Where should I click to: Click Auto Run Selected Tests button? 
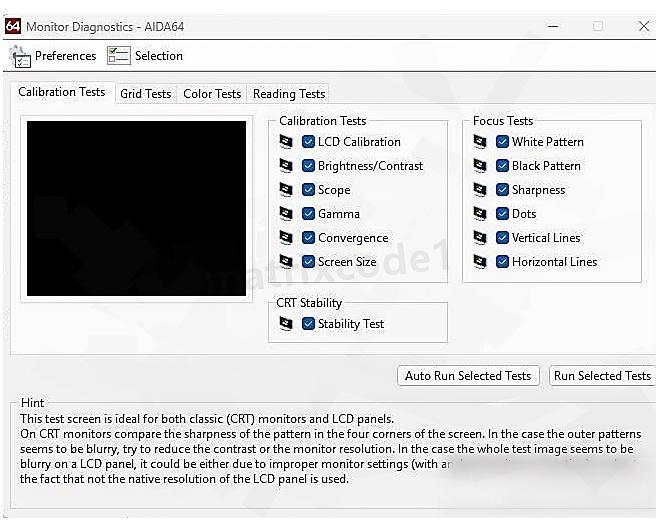point(468,376)
